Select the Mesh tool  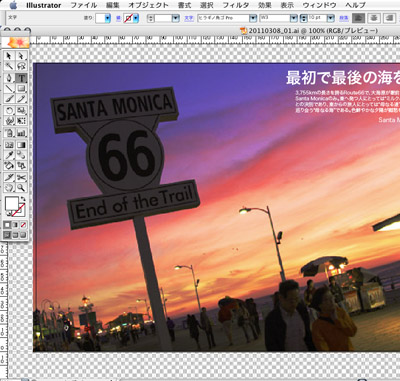(x=9, y=145)
